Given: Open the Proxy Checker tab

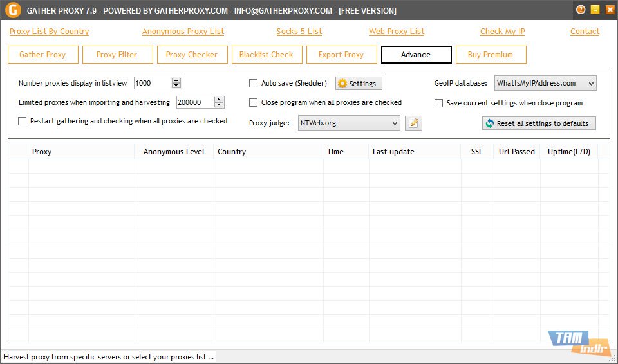Looking at the screenshot, I should pos(192,55).
